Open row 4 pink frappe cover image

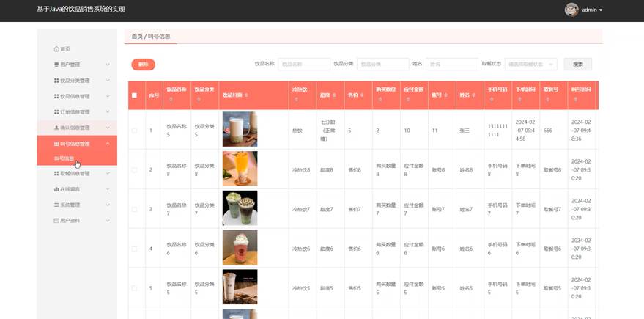tap(240, 247)
